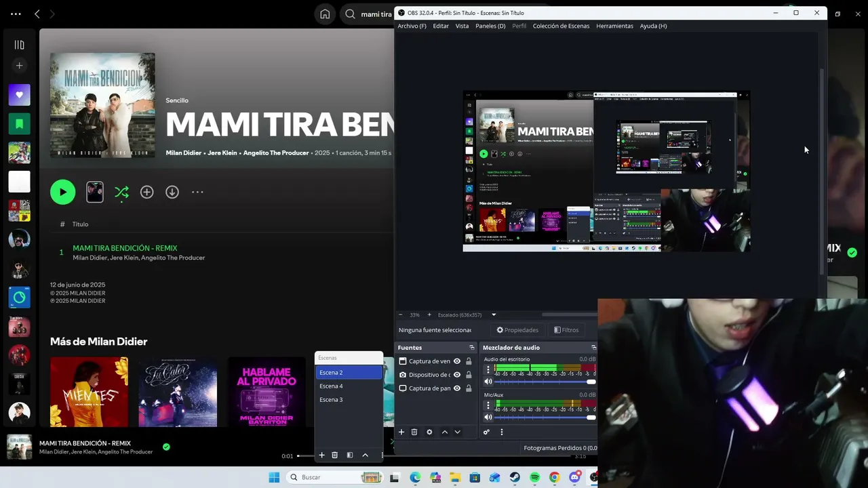
Task: Create a new playlist from the Spotify sidebar
Action: pyautogui.click(x=19, y=66)
